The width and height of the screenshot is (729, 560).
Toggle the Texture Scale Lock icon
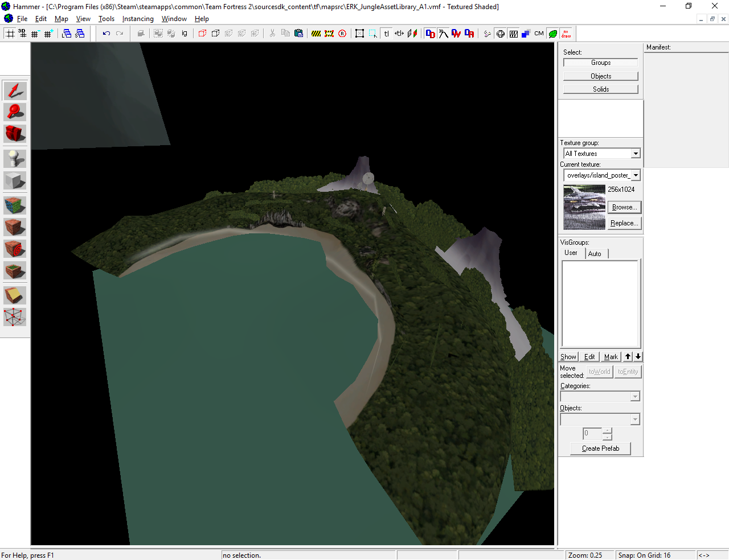click(399, 34)
